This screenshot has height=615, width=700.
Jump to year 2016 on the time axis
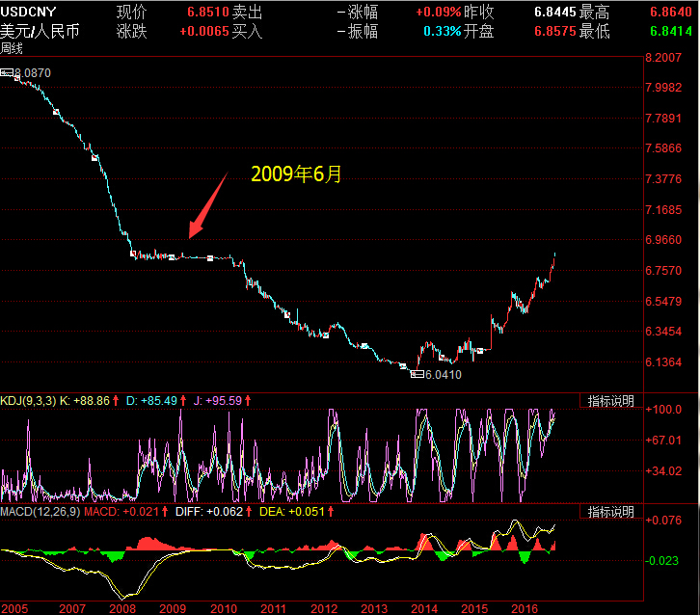[x=525, y=608]
